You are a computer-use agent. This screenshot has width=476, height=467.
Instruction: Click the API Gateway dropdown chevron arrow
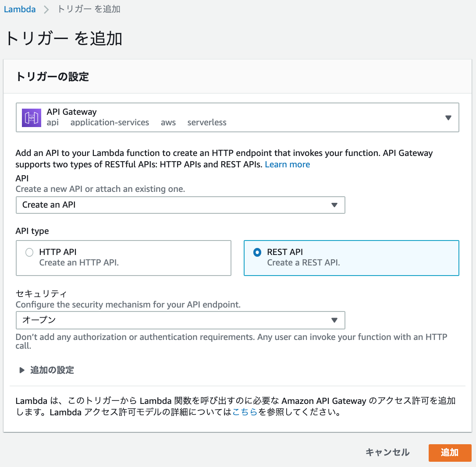pyautogui.click(x=448, y=117)
